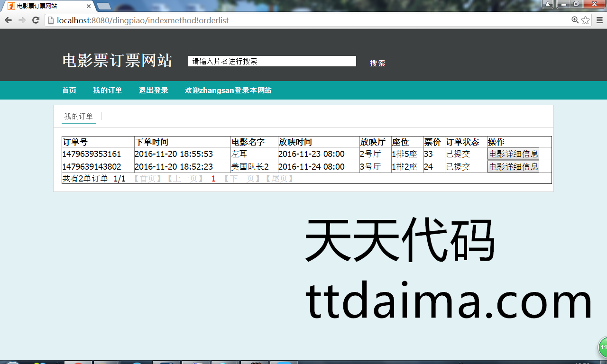607x364 pixels.
Task: Click the browser forward arrow
Action: [22, 20]
